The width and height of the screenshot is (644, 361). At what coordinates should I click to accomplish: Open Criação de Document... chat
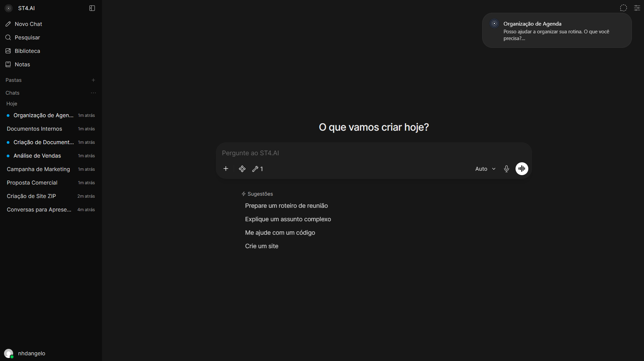51,142
